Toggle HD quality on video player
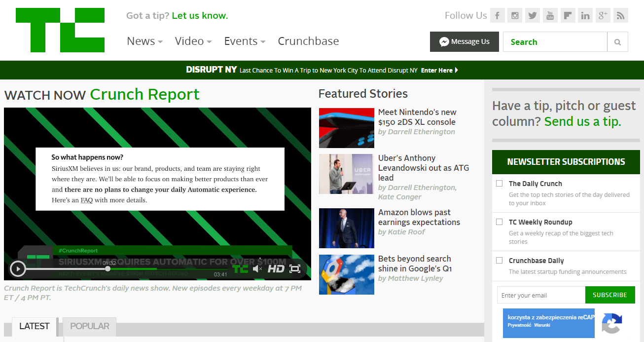644x342 pixels. 276,268
